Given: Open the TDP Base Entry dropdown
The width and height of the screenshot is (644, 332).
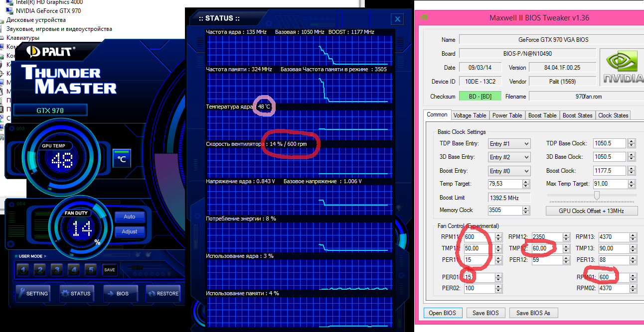Looking at the screenshot, I should pos(509,143).
